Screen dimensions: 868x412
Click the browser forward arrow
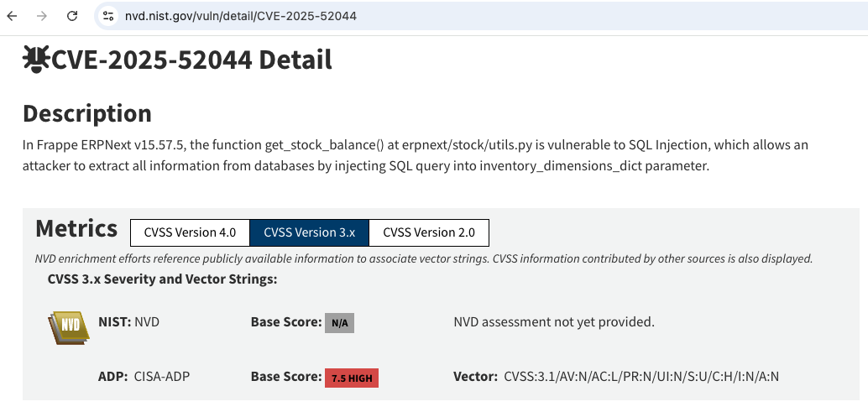[42, 16]
